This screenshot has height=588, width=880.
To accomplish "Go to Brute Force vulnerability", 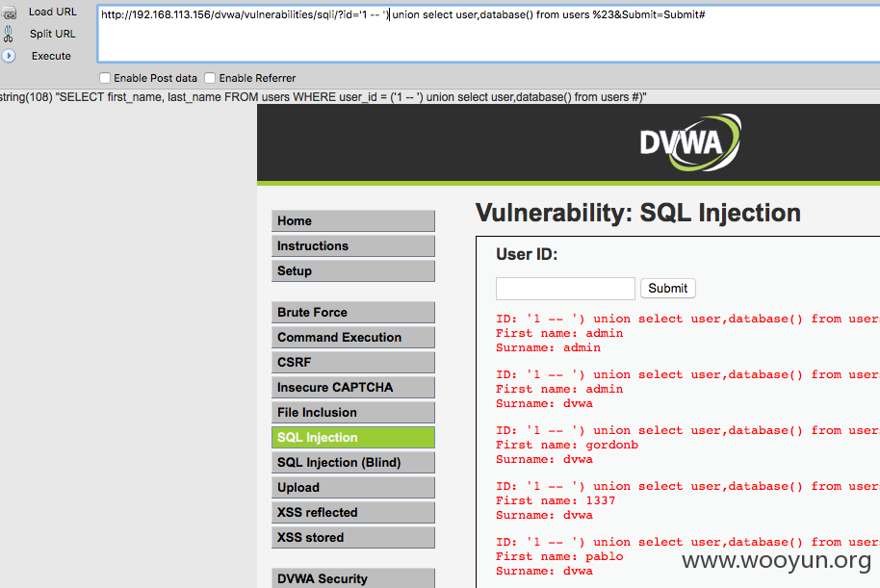I will click(353, 313).
